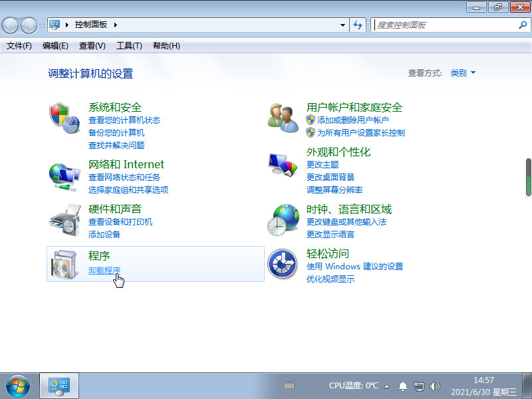
Task: Open the Network and Internet globe icon
Action: [65, 176]
